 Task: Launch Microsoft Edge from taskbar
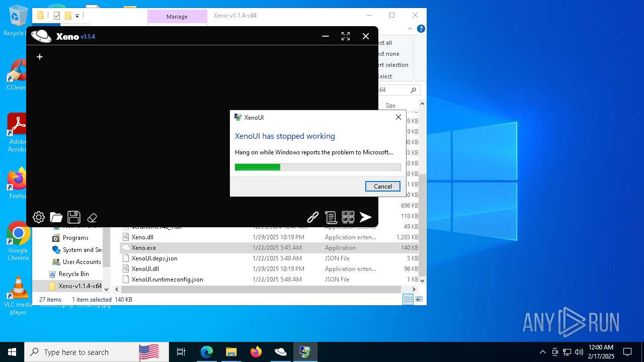click(x=207, y=352)
